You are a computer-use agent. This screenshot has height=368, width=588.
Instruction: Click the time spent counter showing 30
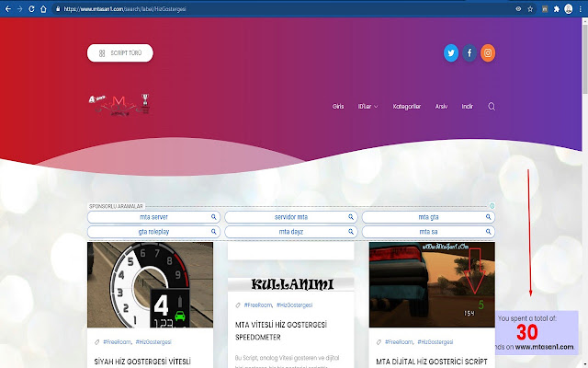click(x=537, y=333)
